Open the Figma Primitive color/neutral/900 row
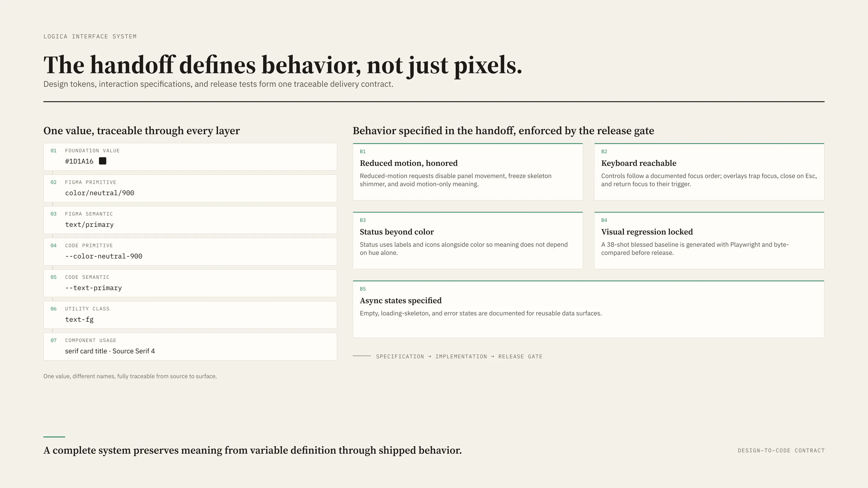The height and width of the screenshot is (488, 868). pos(190,189)
